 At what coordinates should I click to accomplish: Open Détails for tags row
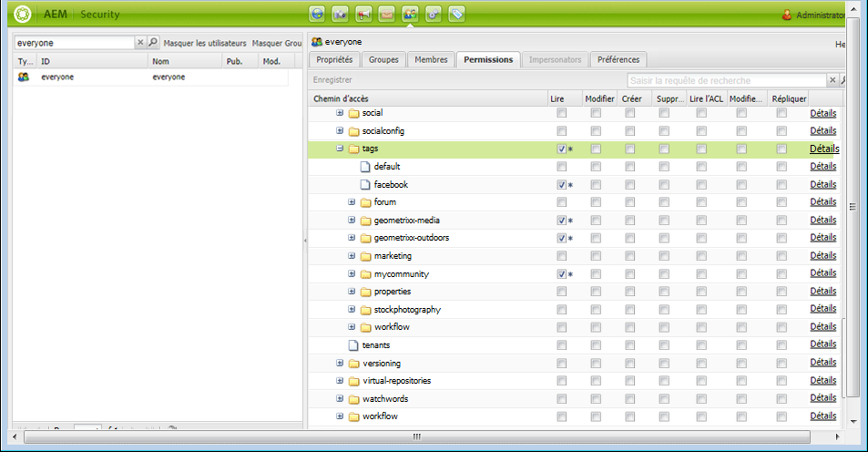coord(824,149)
